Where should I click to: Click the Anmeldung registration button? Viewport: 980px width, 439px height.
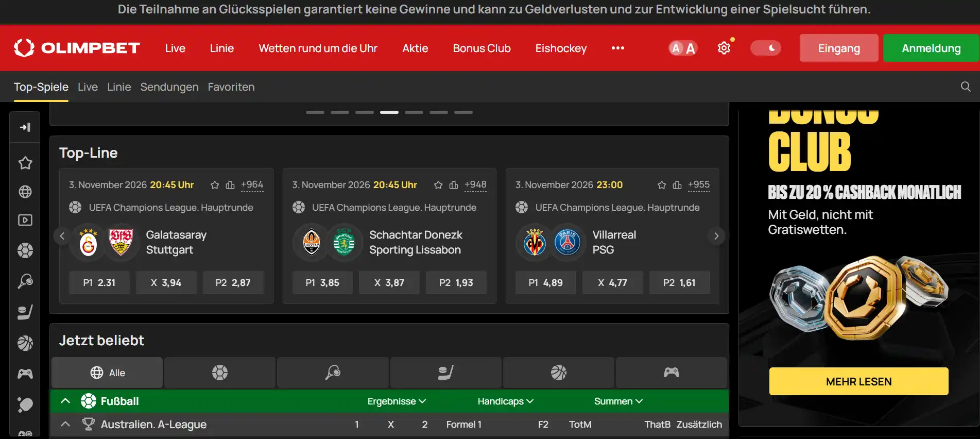pos(931,48)
